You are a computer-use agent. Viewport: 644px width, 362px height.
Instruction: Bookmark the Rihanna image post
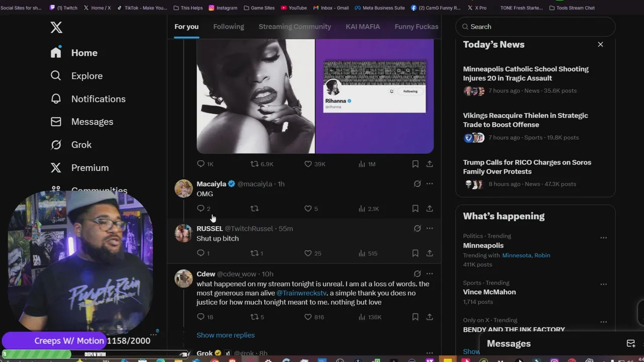tap(415, 164)
